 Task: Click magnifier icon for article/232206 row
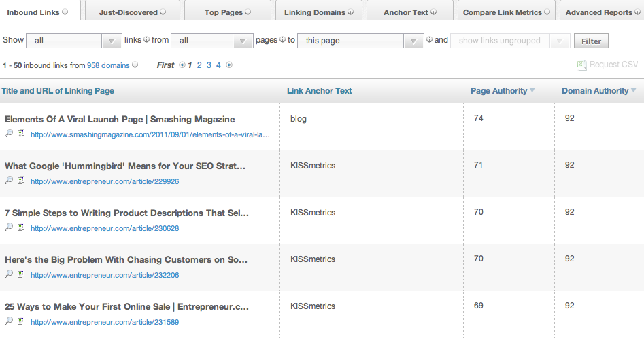(x=9, y=274)
